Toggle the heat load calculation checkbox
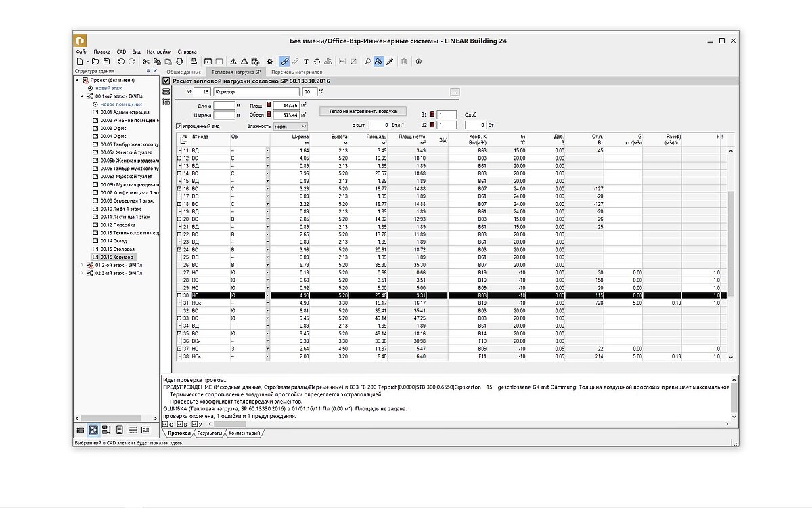The image size is (812, 508). click(166, 81)
